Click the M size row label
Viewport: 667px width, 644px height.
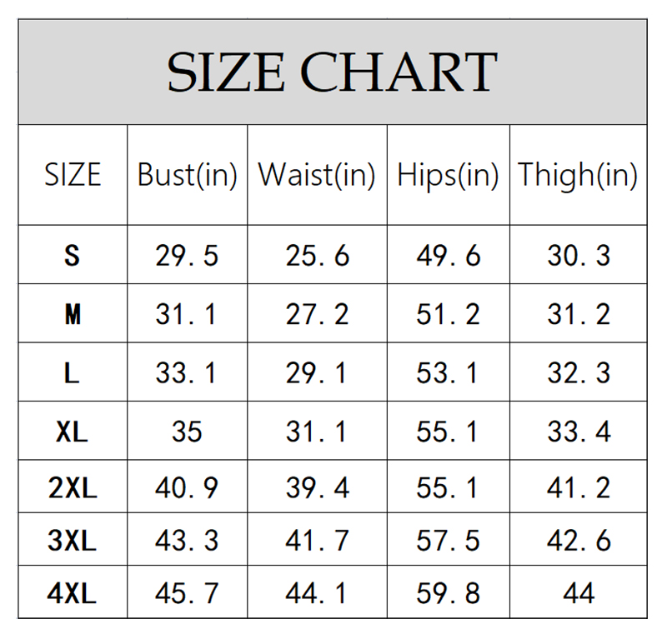pyautogui.click(x=73, y=313)
